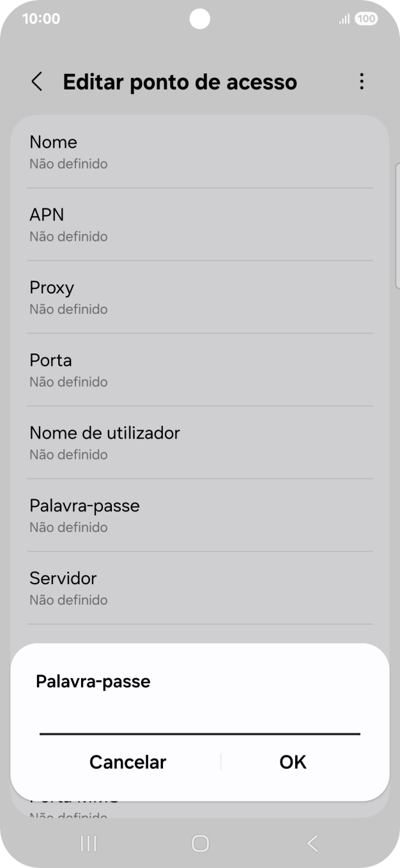Tap the Editar ponto de acesso title
Screen dimensions: 400x868
[x=179, y=82]
